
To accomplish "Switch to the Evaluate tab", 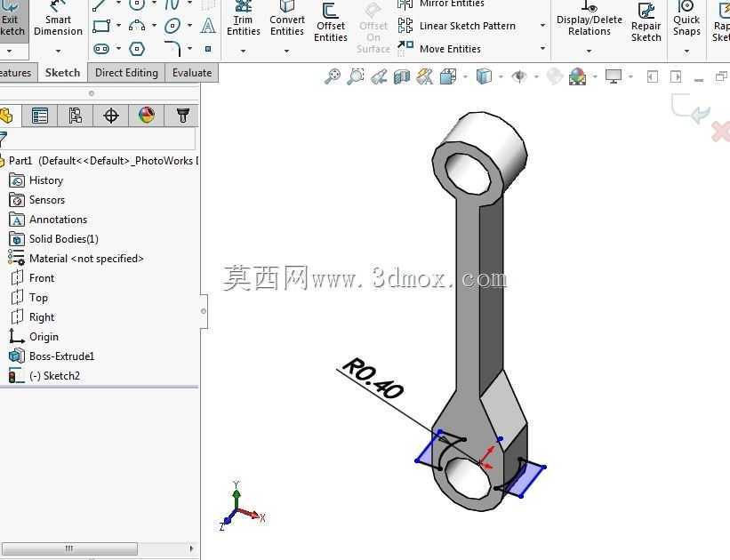I will (x=192, y=73).
